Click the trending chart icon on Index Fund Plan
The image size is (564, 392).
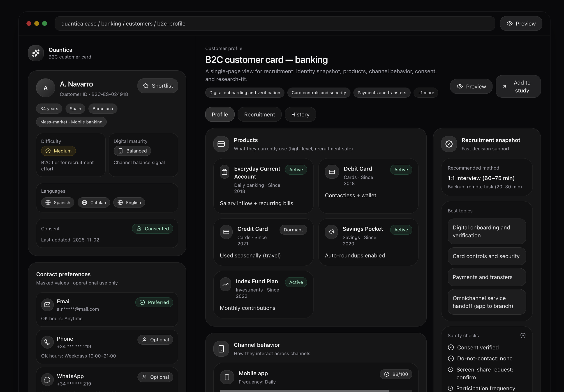coord(225,284)
